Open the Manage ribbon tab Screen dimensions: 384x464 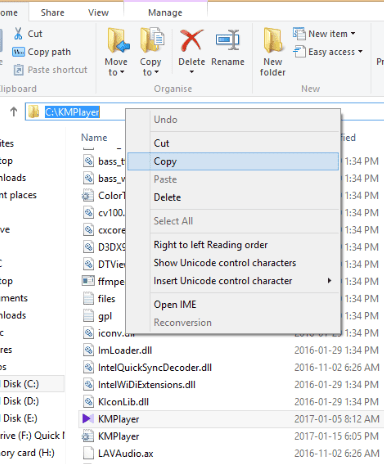(x=165, y=13)
